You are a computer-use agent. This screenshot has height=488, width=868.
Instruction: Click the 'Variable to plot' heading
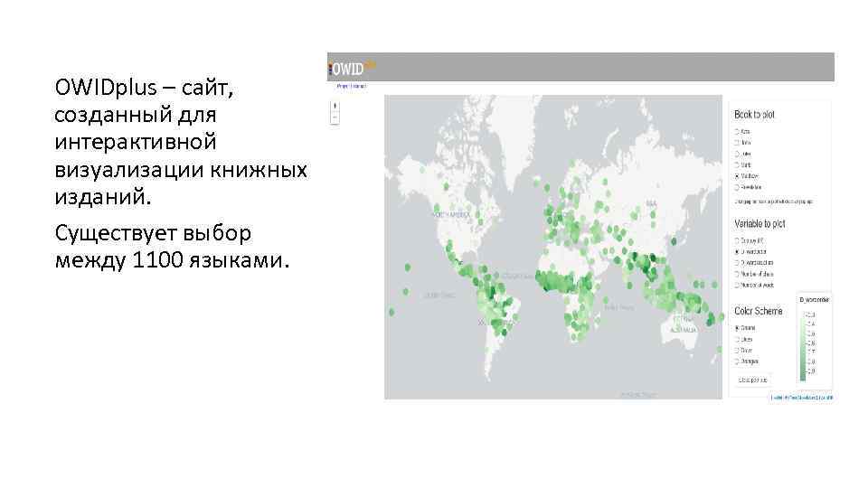point(759,223)
